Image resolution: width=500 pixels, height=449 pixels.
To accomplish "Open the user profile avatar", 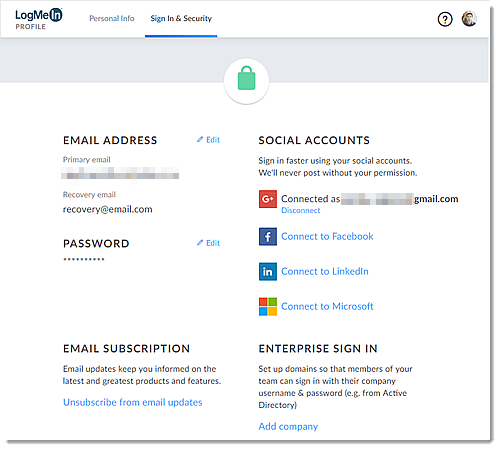I will (469, 19).
